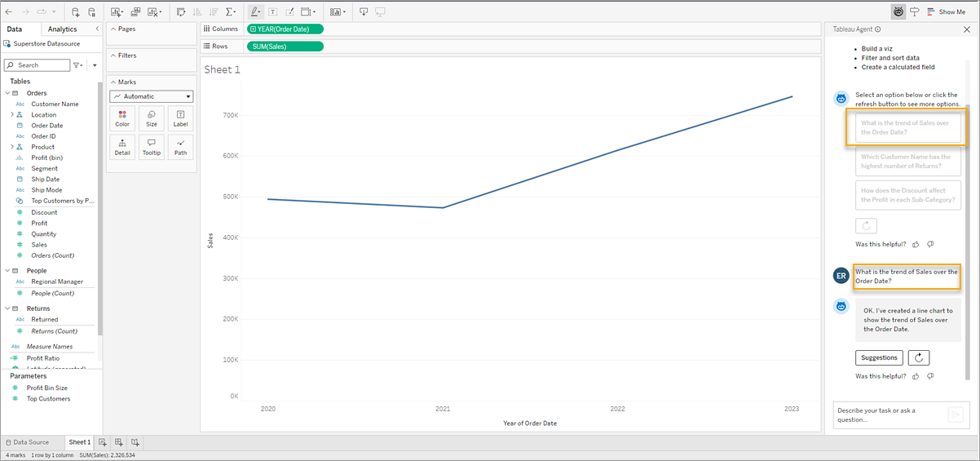
Task: Switch to the Data tab
Action: (15, 29)
